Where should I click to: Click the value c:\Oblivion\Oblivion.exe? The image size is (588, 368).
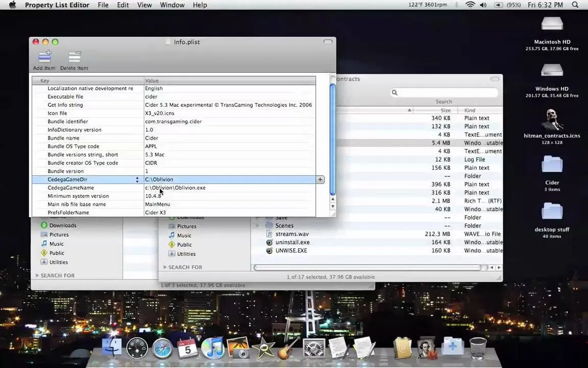(175, 188)
